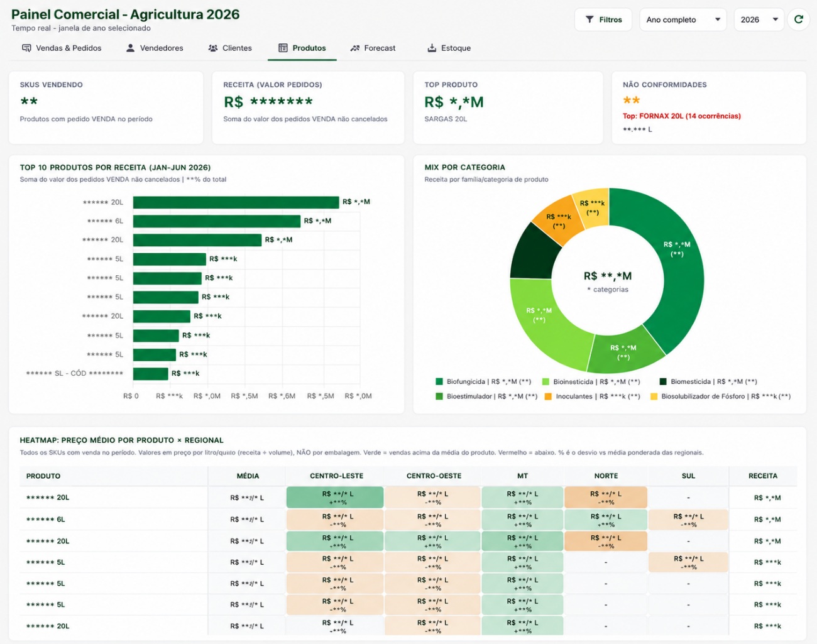Select the orange Inoculantes donut segment
Viewport: 817px width, 644px height.
click(559, 220)
